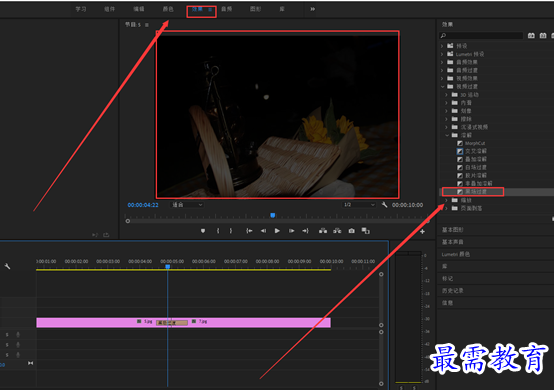The height and width of the screenshot is (390, 554).
Task: Switch to the 编辑 (Editing) workspace tab
Action: pyautogui.click(x=139, y=9)
